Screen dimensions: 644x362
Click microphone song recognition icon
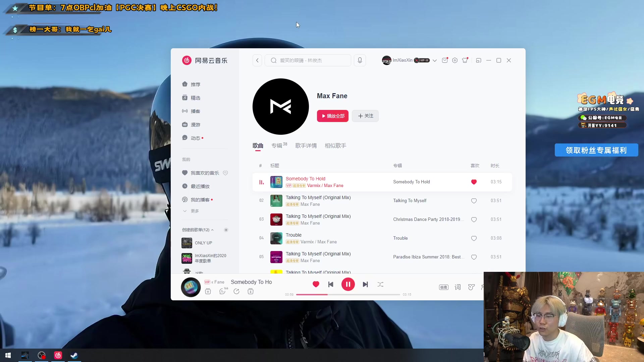[360, 60]
